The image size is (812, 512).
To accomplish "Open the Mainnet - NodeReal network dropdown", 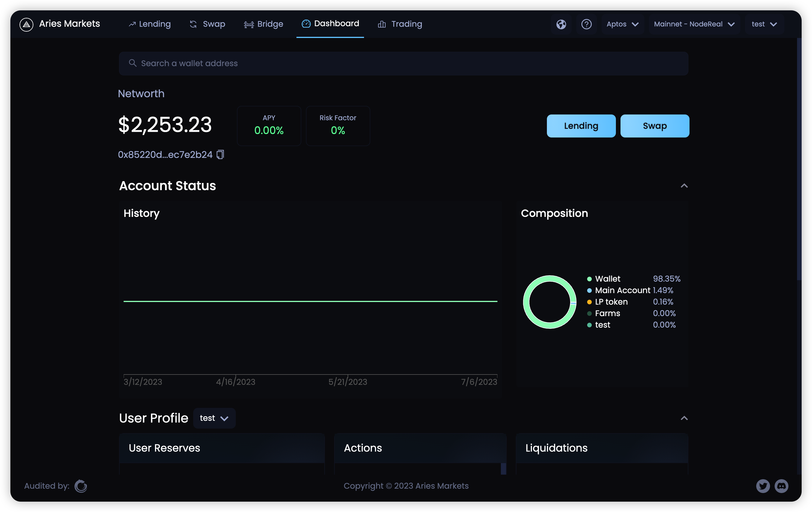I will pos(694,24).
